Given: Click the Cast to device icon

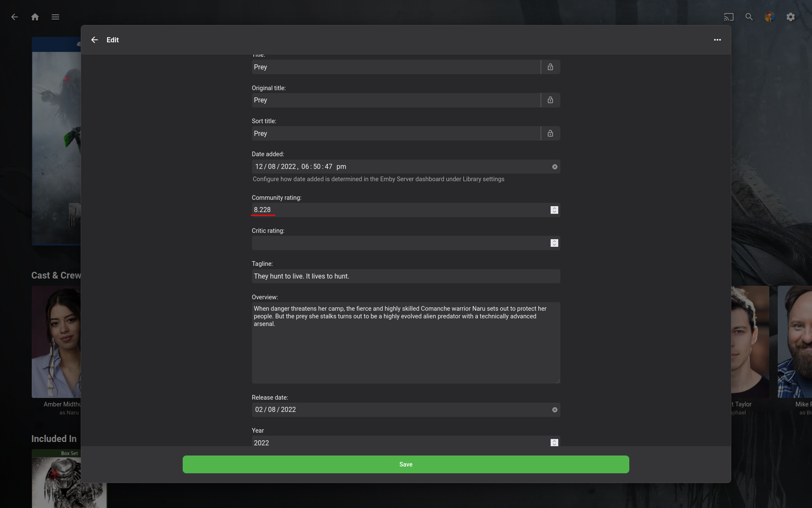Looking at the screenshot, I should (x=728, y=17).
